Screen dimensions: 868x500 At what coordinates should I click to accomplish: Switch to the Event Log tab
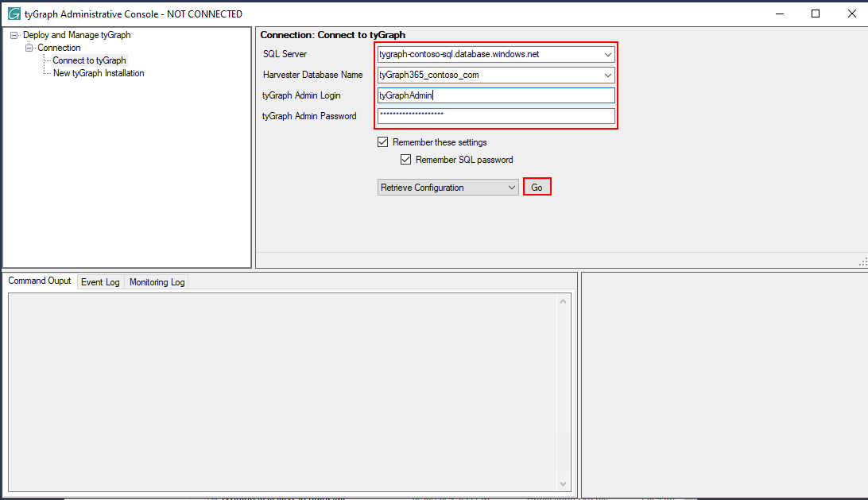tap(100, 282)
